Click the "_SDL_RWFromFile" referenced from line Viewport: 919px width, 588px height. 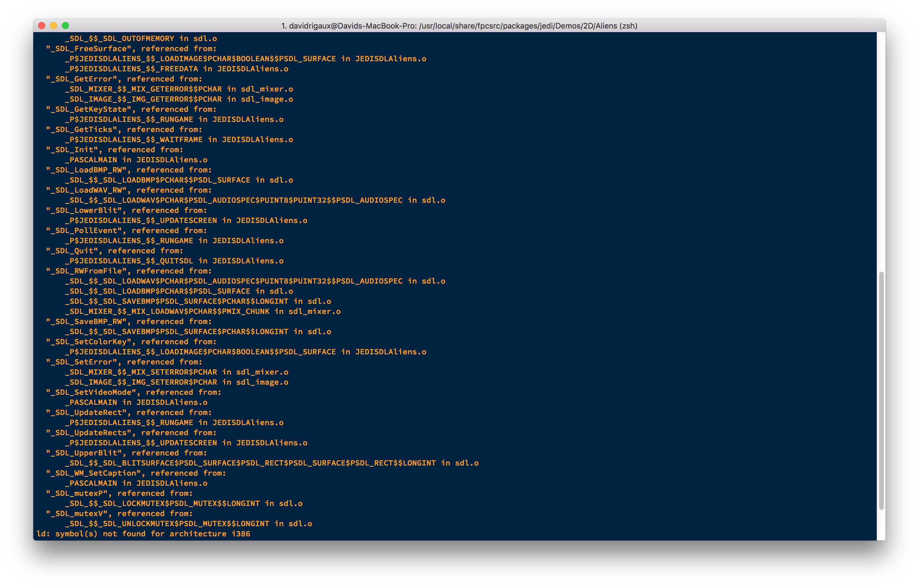click(x=129, y=271)
